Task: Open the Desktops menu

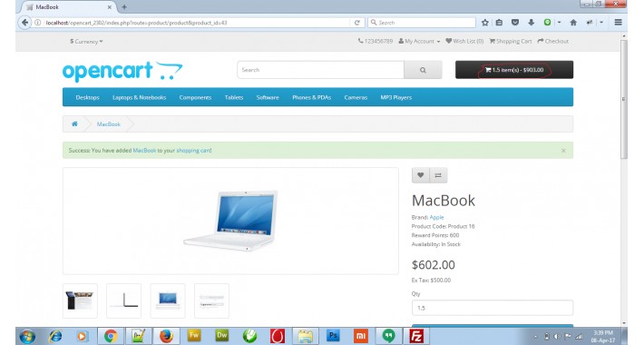Action: coord(87,97)
